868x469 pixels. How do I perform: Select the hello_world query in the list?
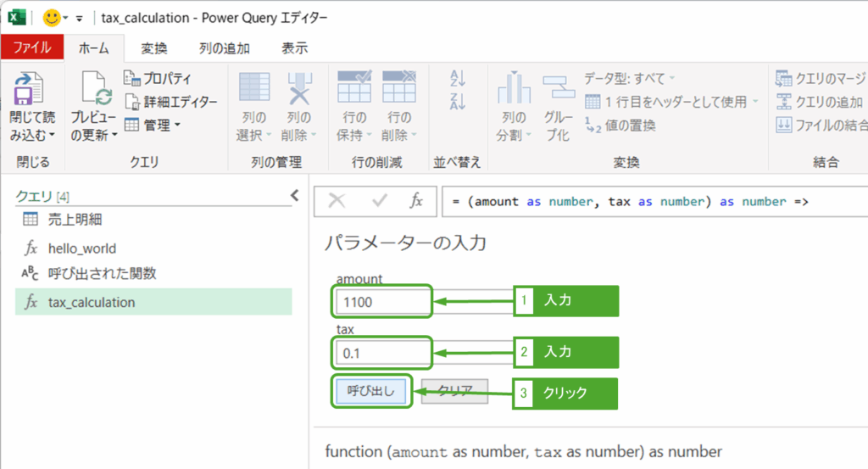(82, 248)
